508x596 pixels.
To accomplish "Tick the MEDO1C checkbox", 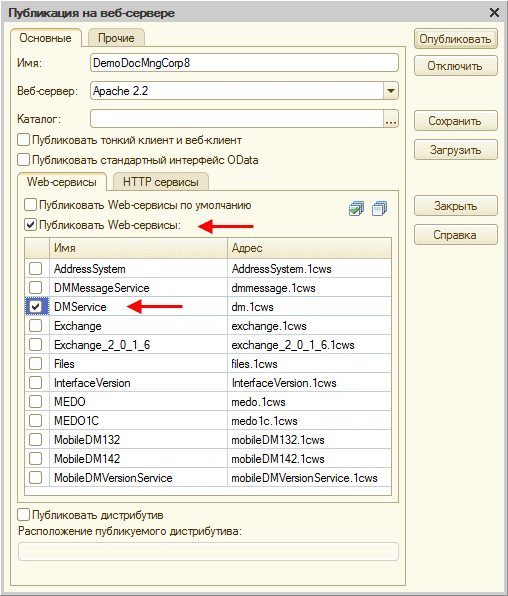I will click(x=35, y=421).
